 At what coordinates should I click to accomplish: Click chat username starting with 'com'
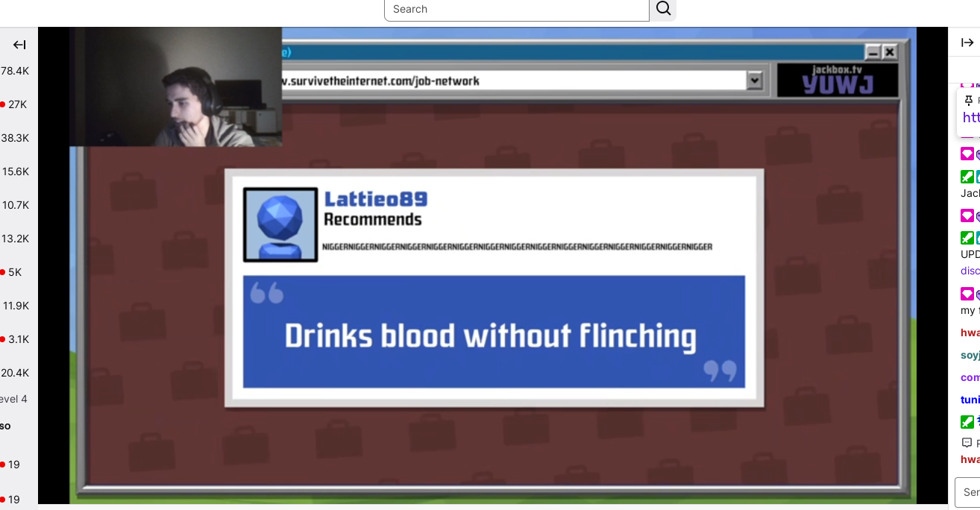tap(970, 377)
